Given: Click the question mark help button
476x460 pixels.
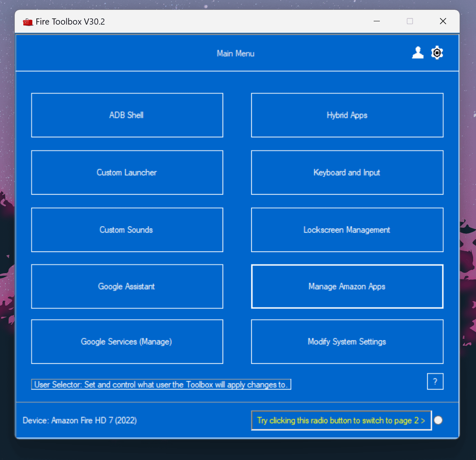Looking at the screenshot, I should click(x=435, y=382).
